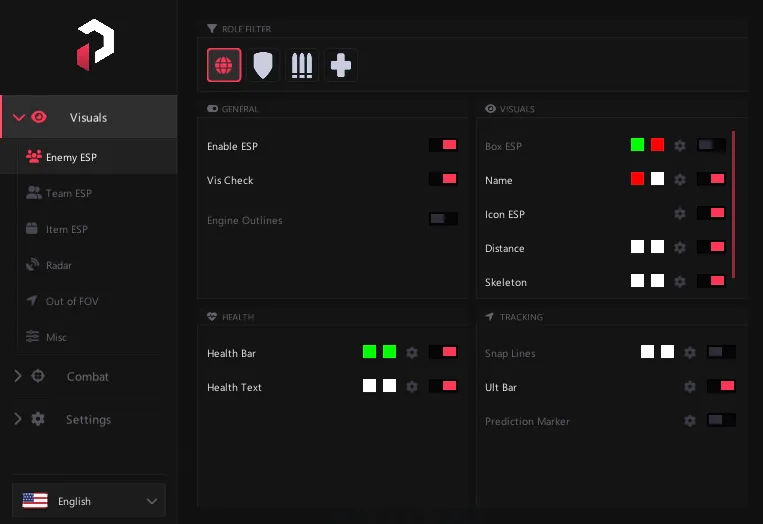Click the Settings gear icon in sidebar

[x=38, y=419]
